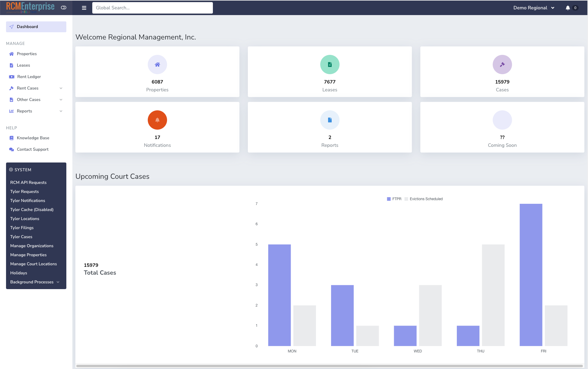Viewport: 588px width, 369px height.
Task: Toggle dark mode beside the RCM logo
Action: [63, 7]
